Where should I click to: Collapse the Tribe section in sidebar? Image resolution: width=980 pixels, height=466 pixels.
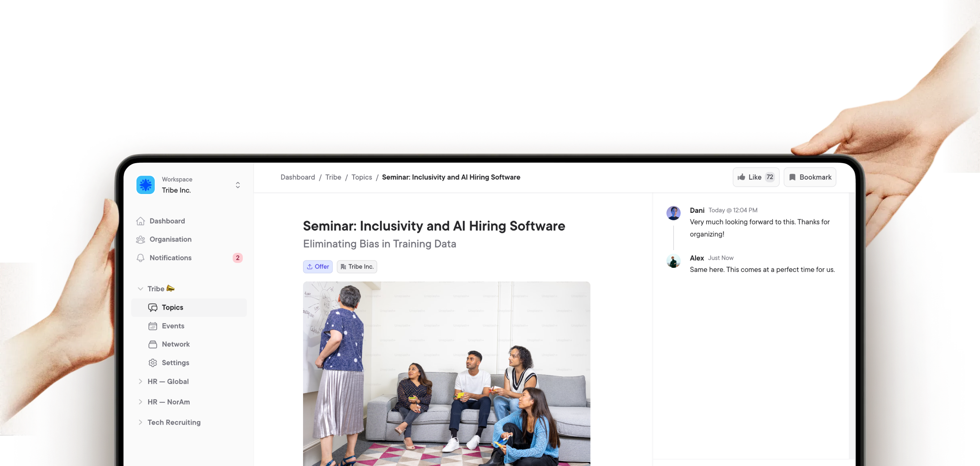pyautogui.click(x=140, y=289)
